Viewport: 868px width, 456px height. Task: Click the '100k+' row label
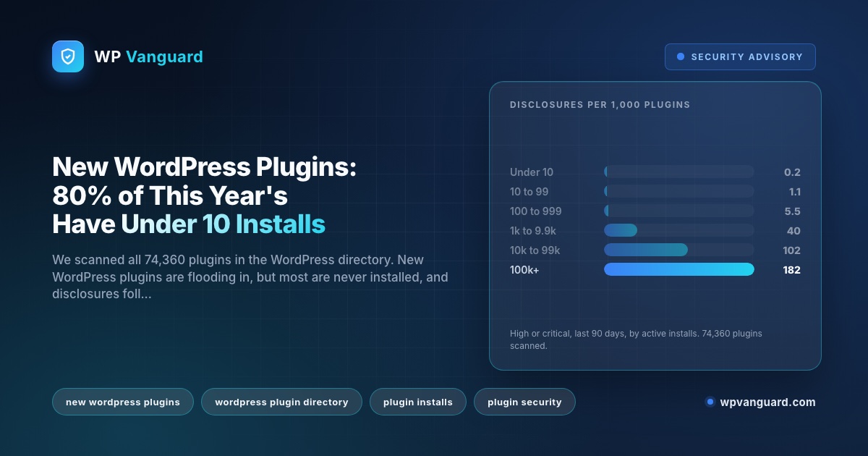525,270
